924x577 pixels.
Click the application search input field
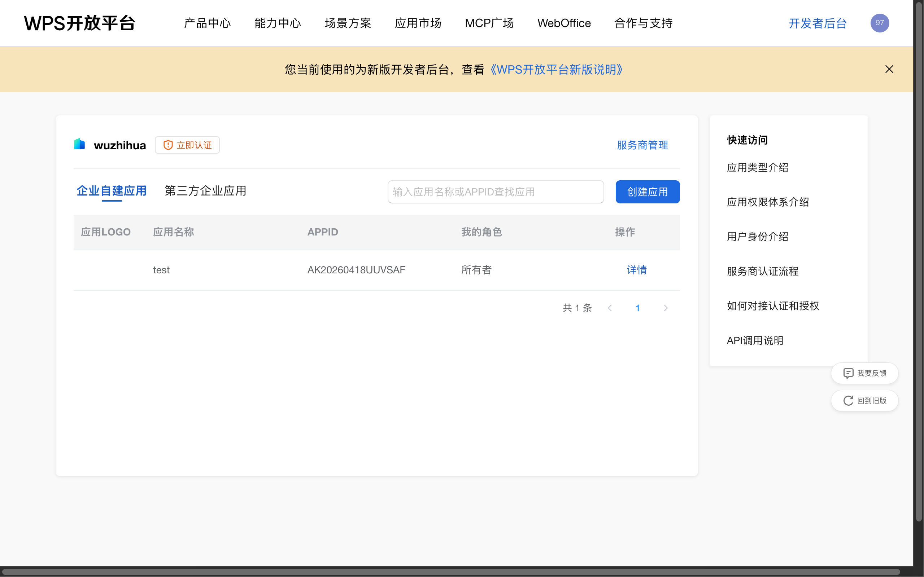(x=495, y=191)
